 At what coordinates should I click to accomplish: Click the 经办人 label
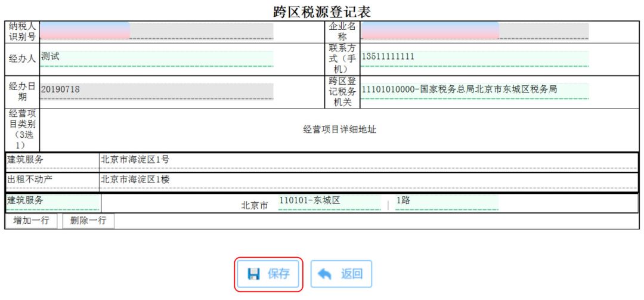(x=22, y=59)
